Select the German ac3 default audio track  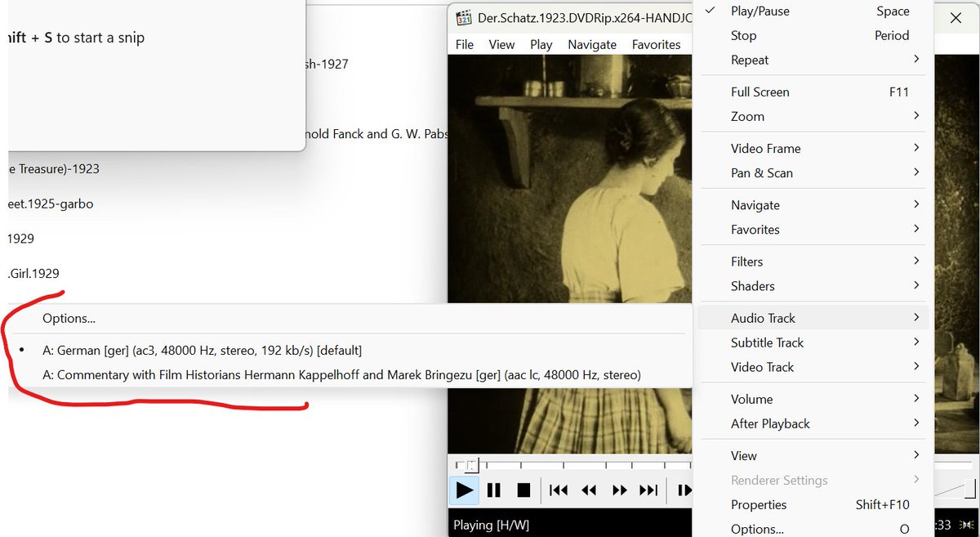(351, 350)
